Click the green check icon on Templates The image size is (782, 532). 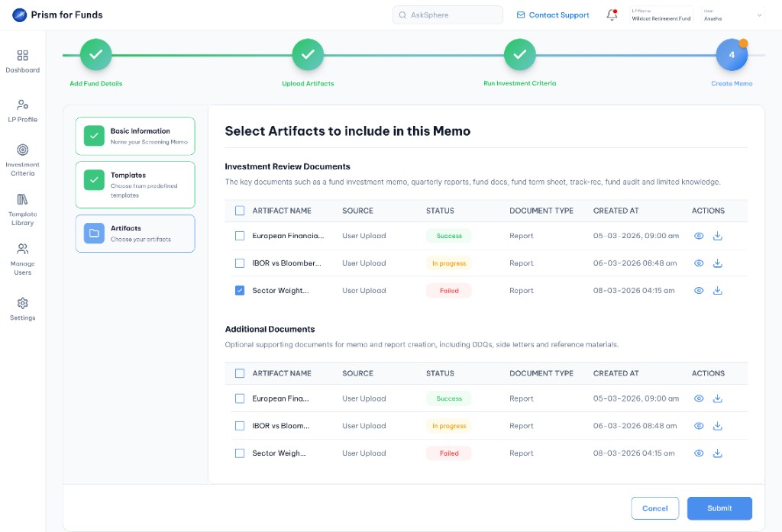94,180
